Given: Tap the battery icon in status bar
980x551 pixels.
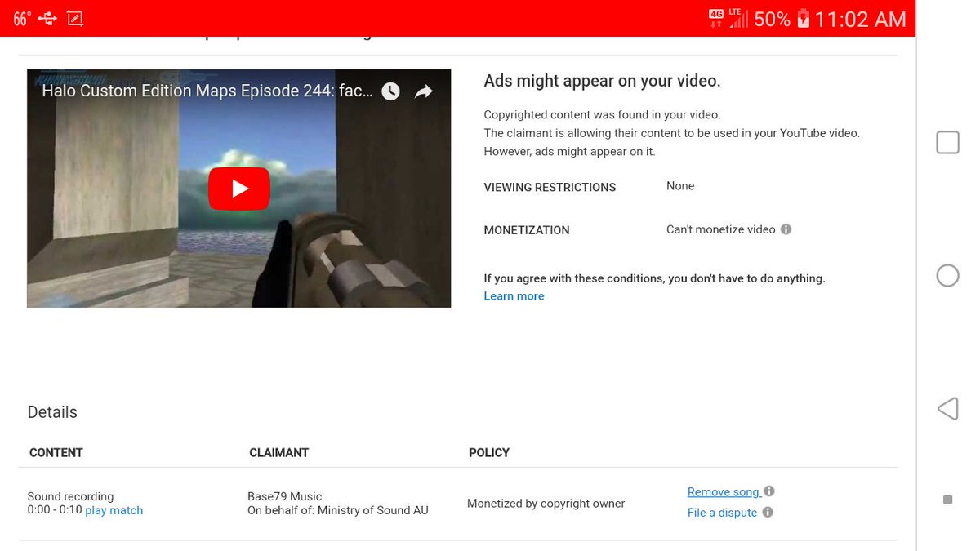Looking at the screenshot, I should (803, 18).
